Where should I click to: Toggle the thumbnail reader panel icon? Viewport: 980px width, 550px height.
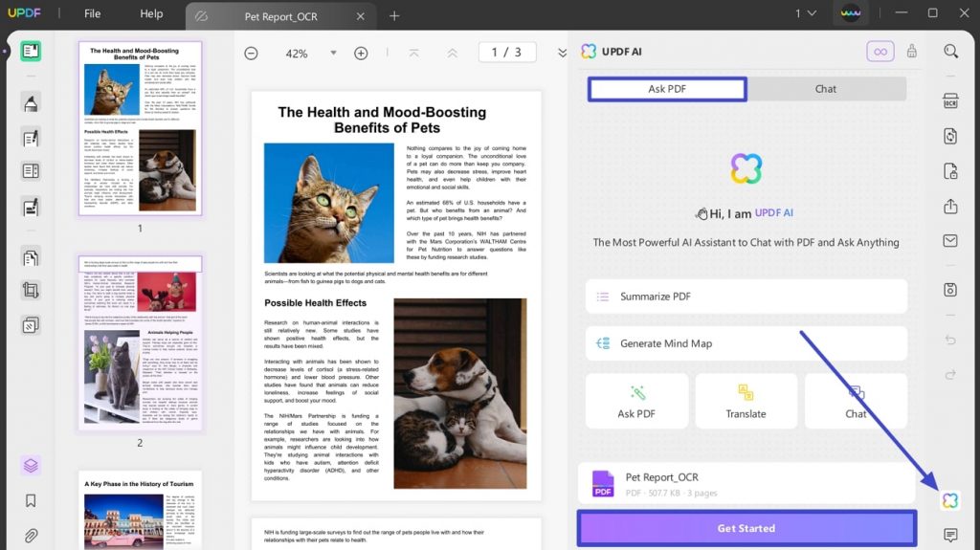tap(31, 51)
